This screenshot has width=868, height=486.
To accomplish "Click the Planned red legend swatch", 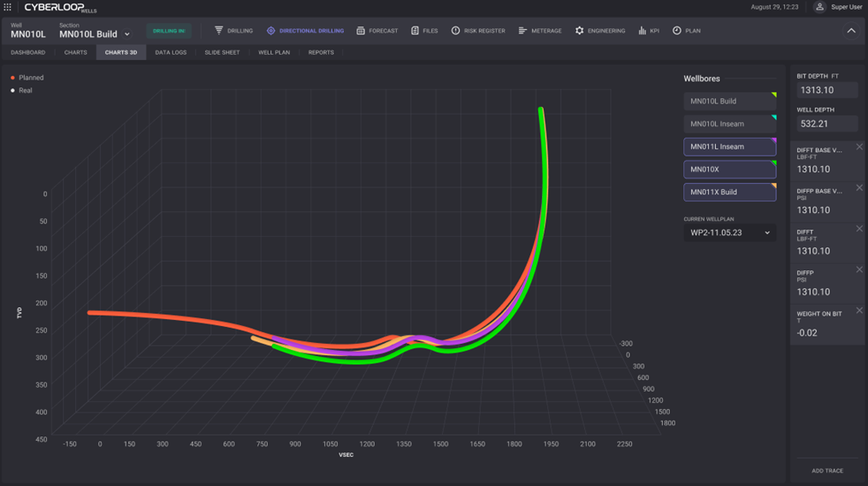I will coord(13,78).
